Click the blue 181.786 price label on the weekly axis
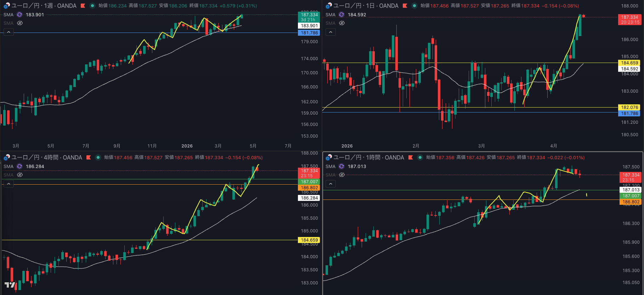The height and width of the screenshot is (295, 644). (x=309, y=33)
